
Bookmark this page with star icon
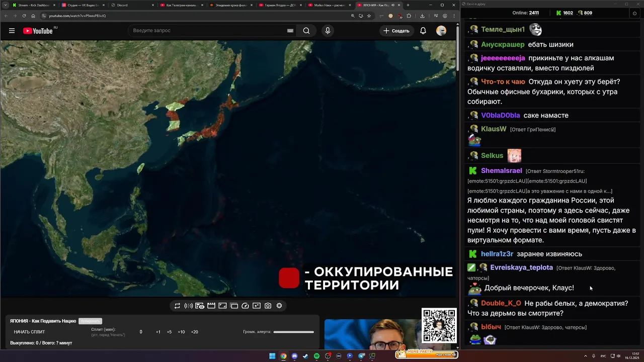(x=369, y=16)
